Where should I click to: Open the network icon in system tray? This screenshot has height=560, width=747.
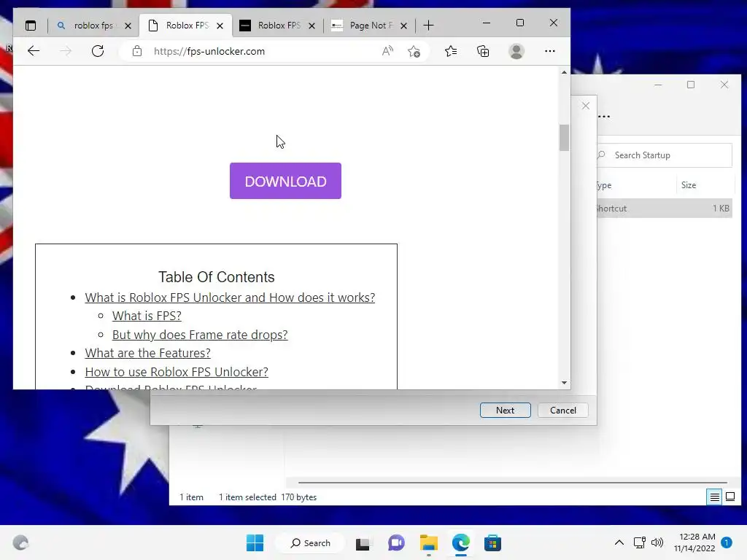(639, 542)
